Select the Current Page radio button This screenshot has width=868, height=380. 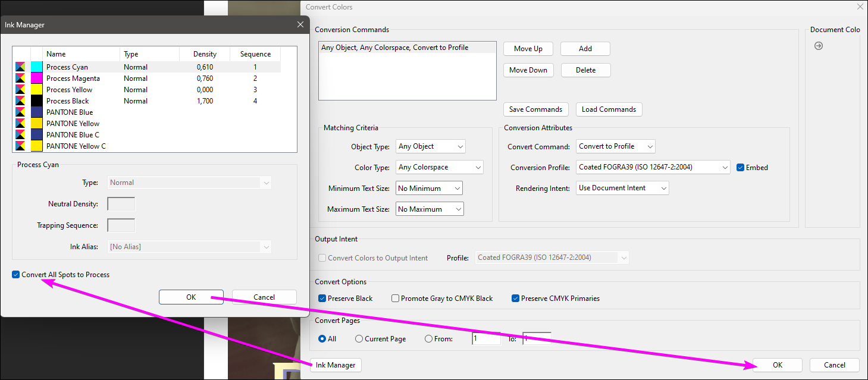coord(358,338)
